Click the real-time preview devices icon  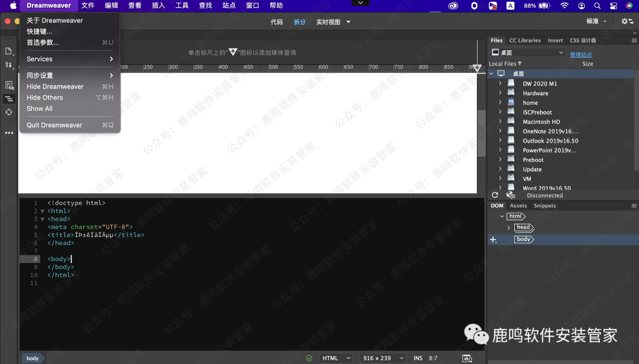467,358
